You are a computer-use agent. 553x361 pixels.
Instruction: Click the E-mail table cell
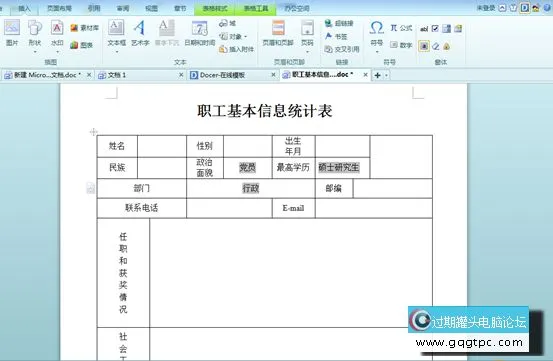[293, 208]
